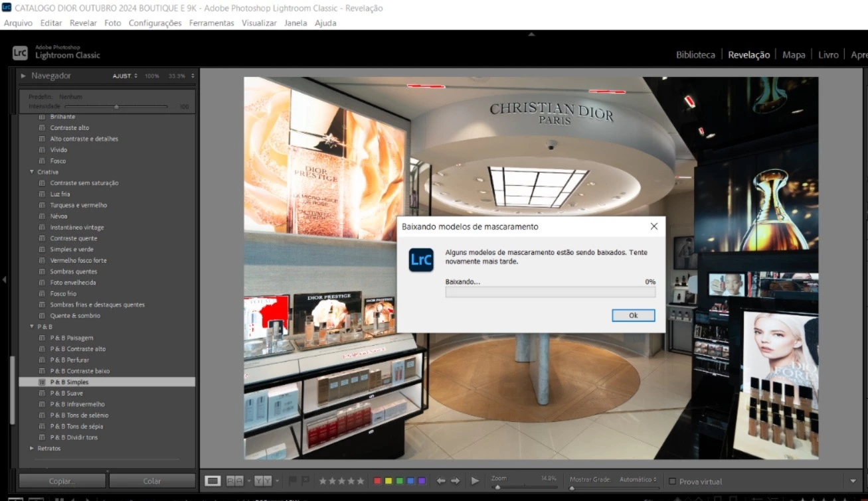Image resolution: width=868 pixels, height=501 pixels.
Task: Apply the P & B Tons de sépia preset
Action: (76, 426)
